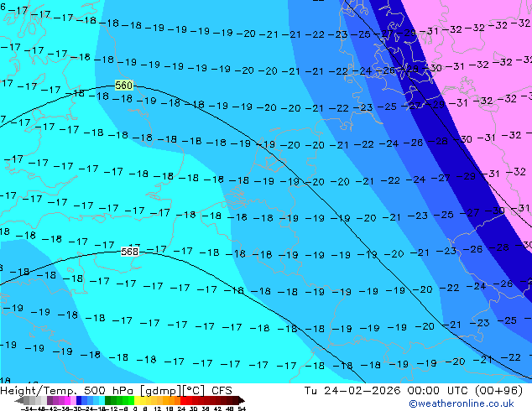Click the gray left arrow end of color bar
Viewport: 532px width, 411px height.
coord(19,400)
